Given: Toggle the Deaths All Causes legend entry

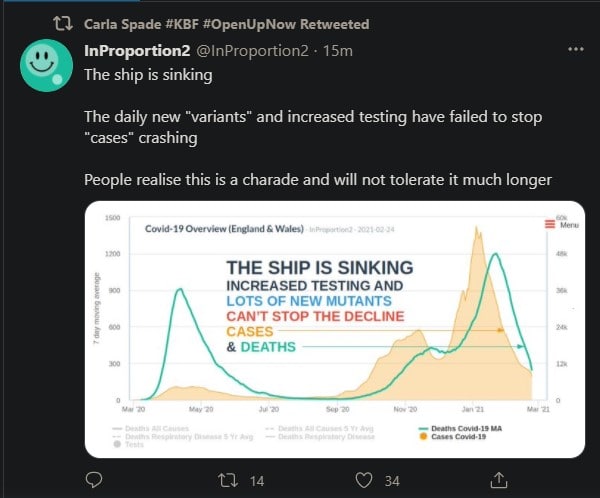Looking at the screenshot, I should [151, 428].
